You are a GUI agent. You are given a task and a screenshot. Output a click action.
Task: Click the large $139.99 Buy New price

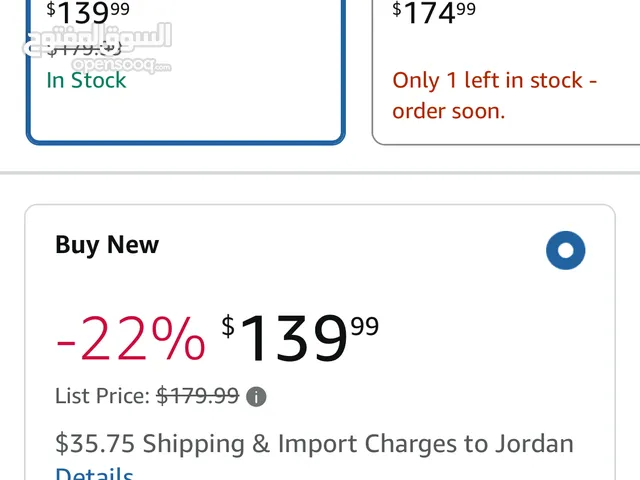pyautogui.click(x=300, y=338)
